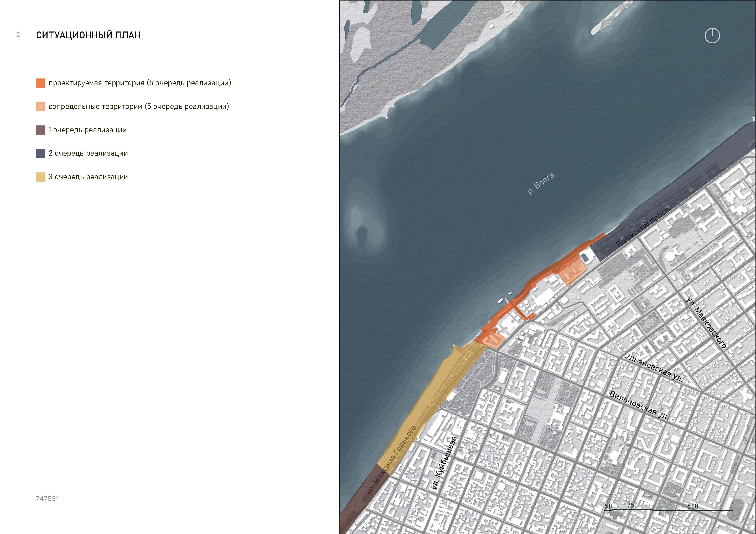Click the Вилоновская ул. street label
This screenshot has width=756, height=534.
[639, 405]
